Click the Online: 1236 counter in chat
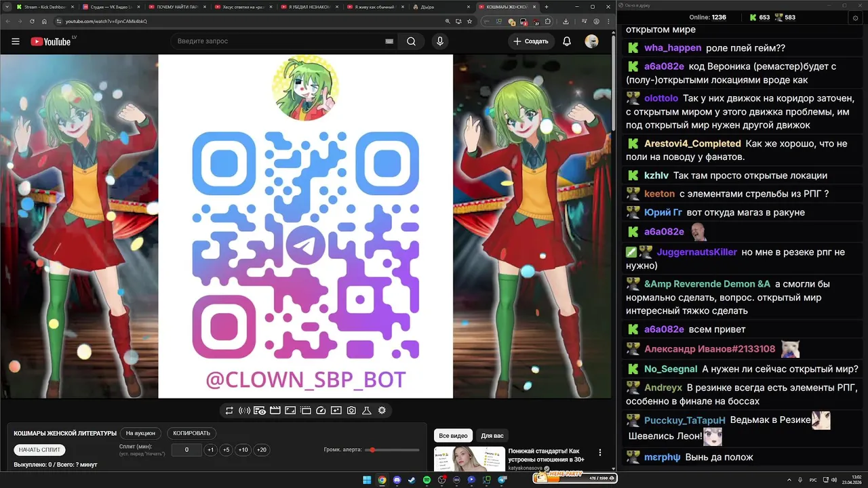 point(707,18)
